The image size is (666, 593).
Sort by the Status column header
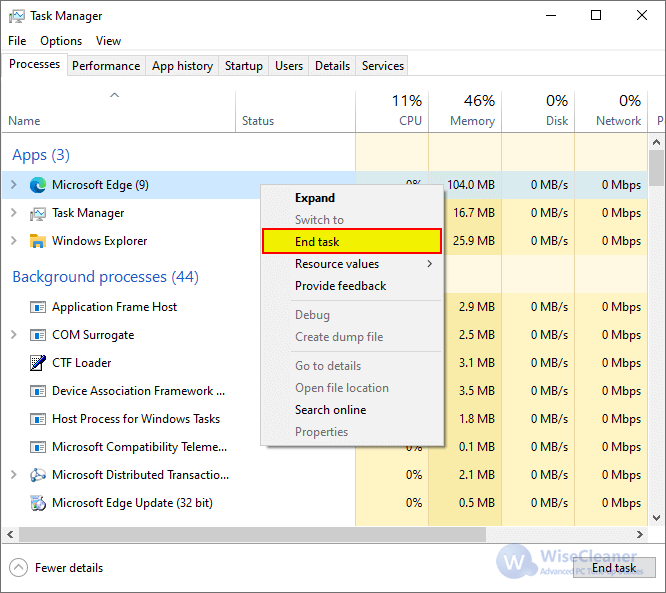(295, 111)
